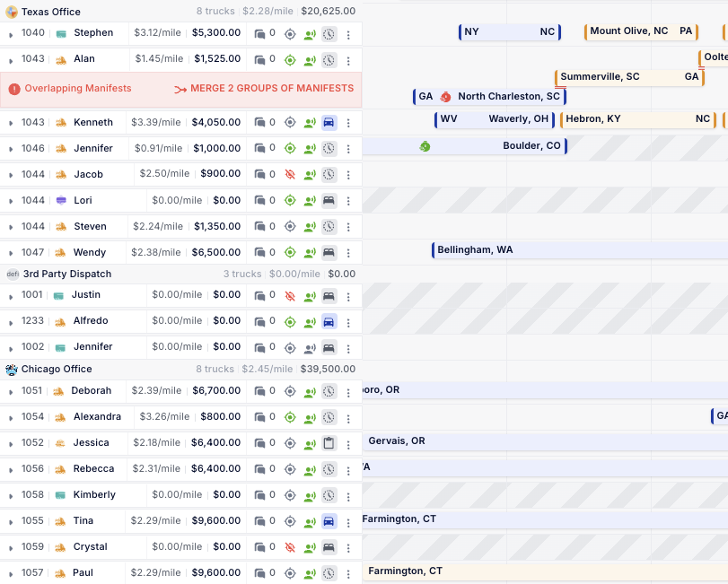The height and width of the screenshot is (584, 728).
Task: Expand truck 1055 Tina row details
Action: [11, 522]
